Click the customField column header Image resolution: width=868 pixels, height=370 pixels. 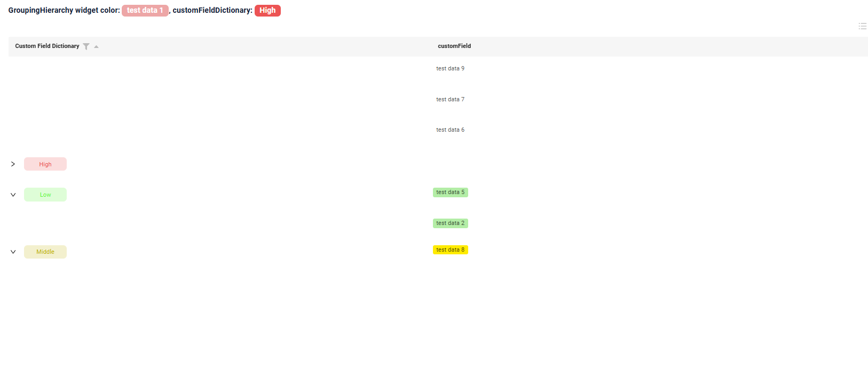coord(454,46)
